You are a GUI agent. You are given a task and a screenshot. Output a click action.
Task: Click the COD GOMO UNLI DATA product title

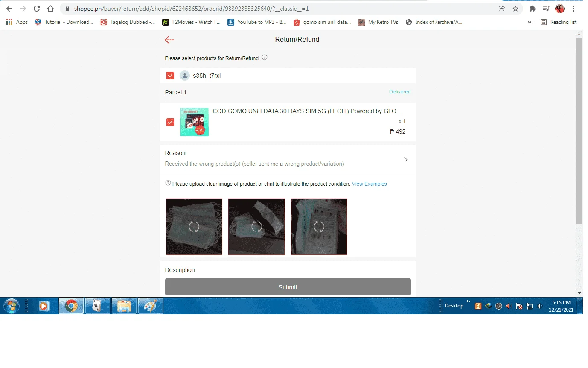click(x=307, y=111)
